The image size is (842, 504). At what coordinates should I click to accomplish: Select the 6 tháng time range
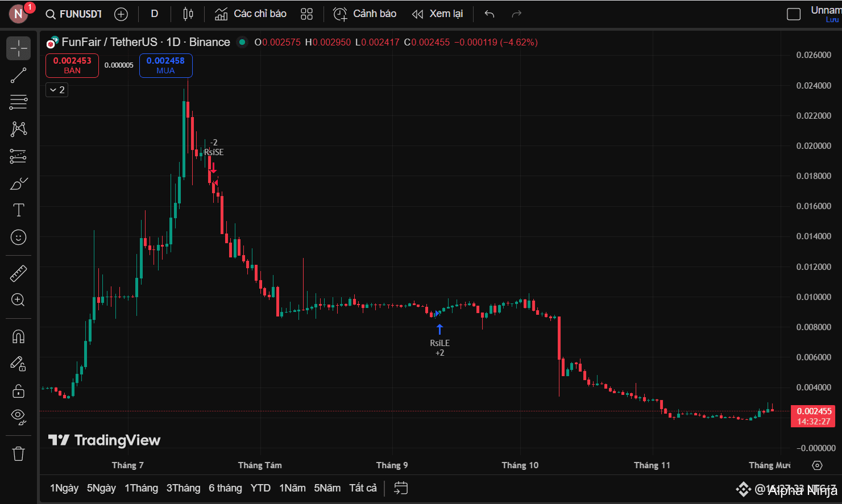click(225, 488)
